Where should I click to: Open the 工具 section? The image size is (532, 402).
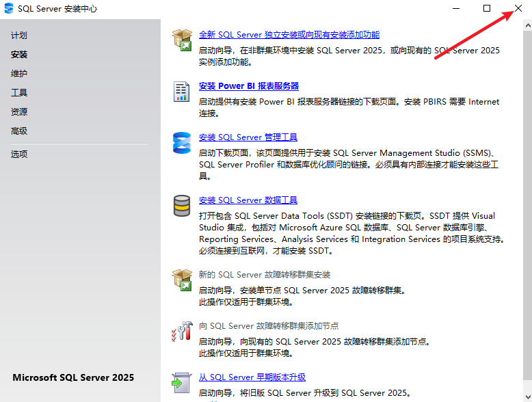(19, 93)
